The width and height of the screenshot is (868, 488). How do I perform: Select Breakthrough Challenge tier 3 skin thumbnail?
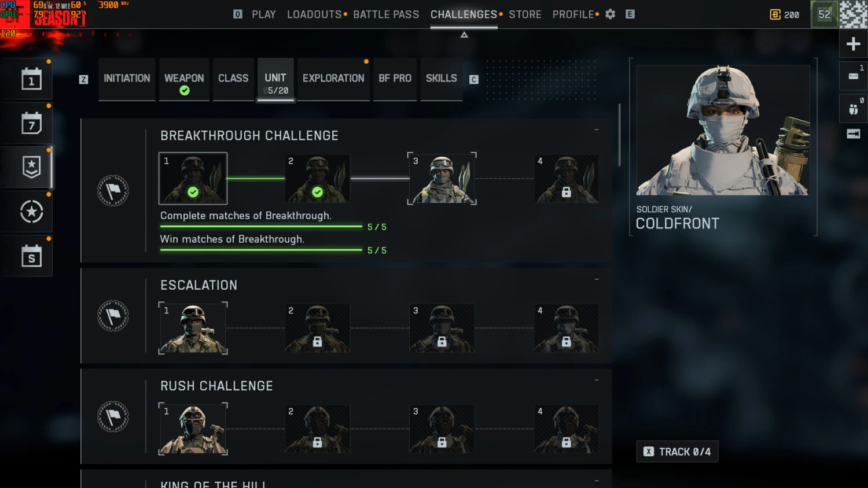coord(442,179)
